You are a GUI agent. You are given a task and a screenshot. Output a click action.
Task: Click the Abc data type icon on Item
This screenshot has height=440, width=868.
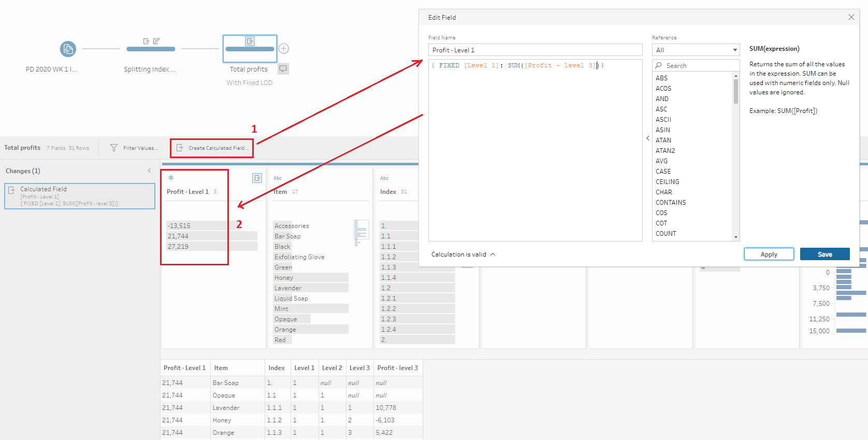[278, 178]
